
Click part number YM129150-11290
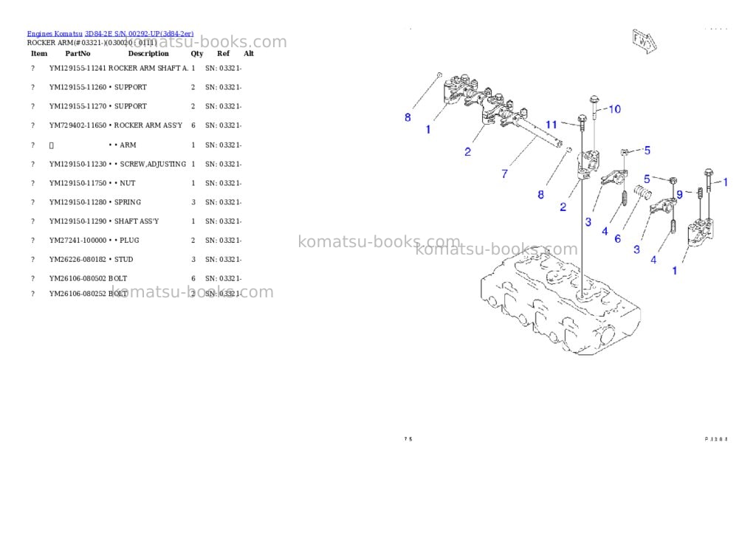click(x=78, y=221)
